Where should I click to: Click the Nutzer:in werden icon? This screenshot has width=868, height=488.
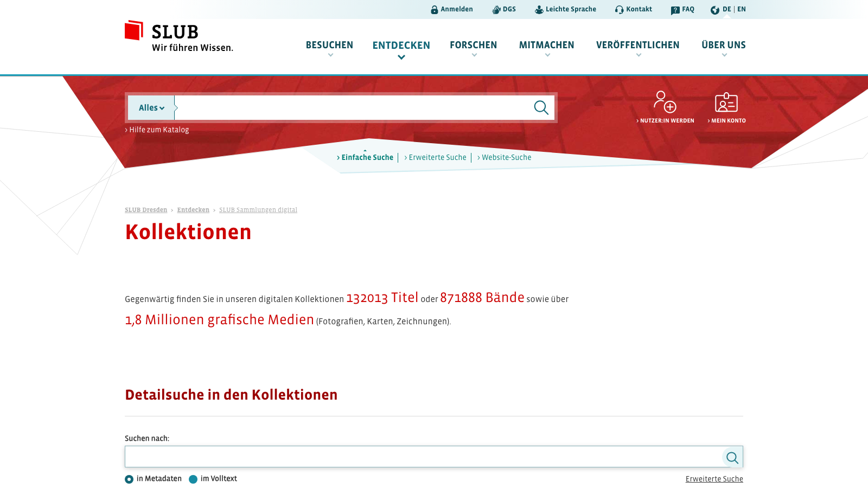[665, 102]
